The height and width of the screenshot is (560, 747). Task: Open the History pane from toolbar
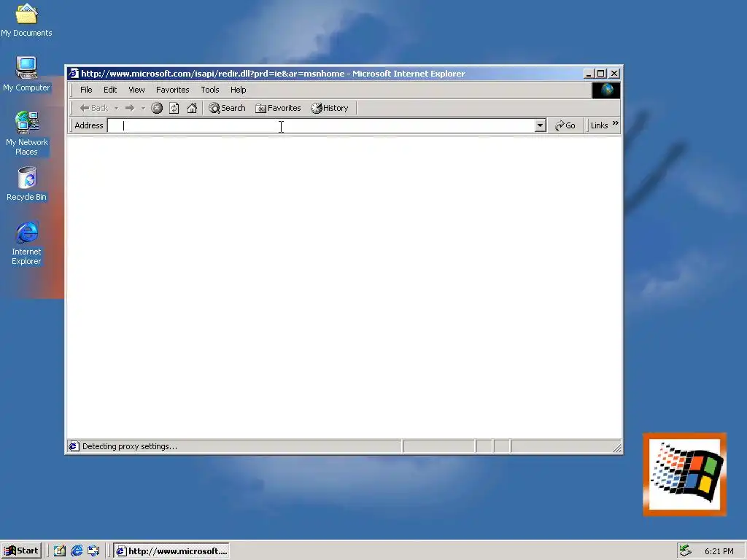click(x=330, y=108)
